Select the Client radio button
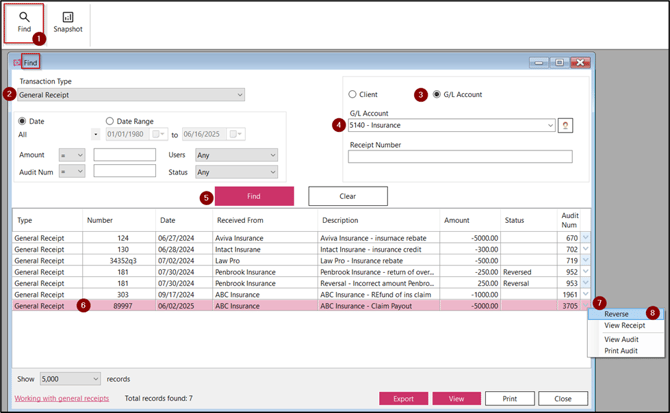The height and width of the screenshot is (413, 670). click(x=354, y=95)
